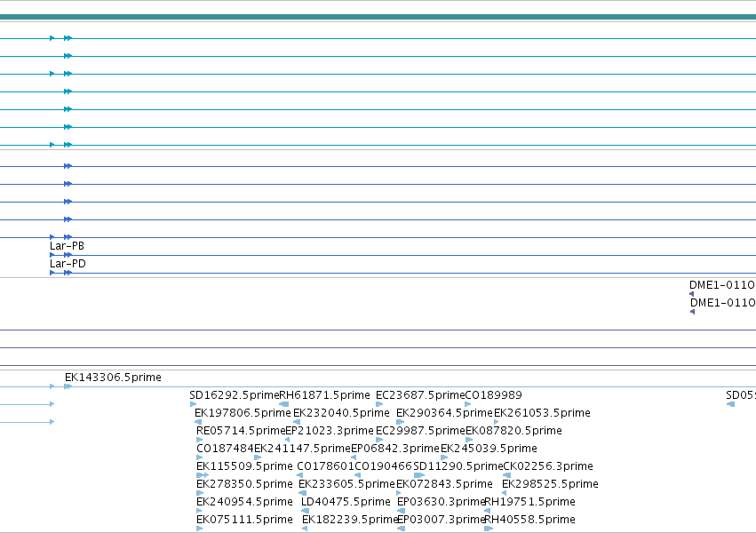
Task: Click the EK087820.5prime label
Action: 514,431
